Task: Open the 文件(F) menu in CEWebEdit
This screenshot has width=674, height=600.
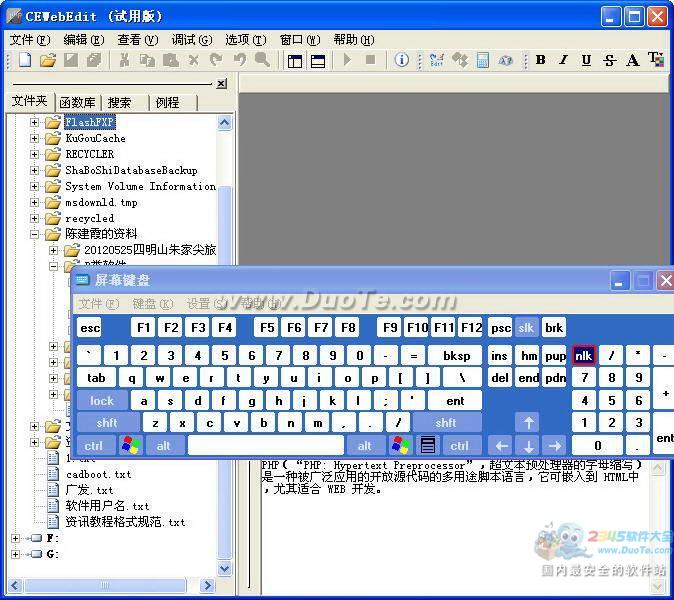Action: click(30, 40)
